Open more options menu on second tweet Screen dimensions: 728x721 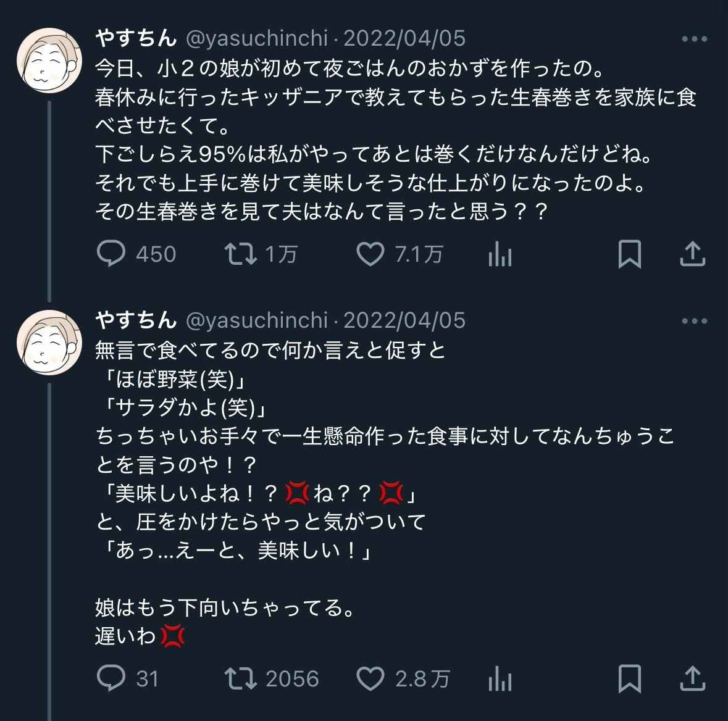(x=694, y=321)
